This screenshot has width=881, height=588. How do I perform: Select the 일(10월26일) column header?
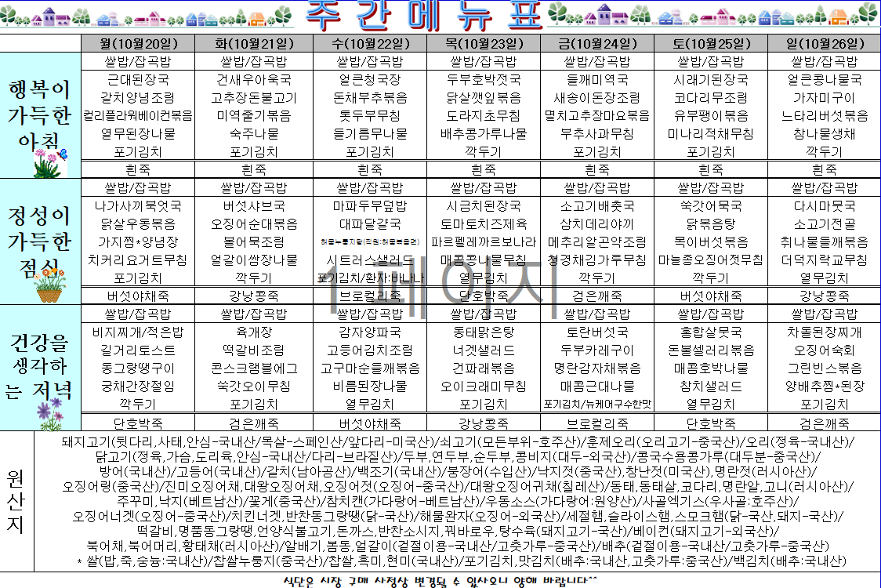click(x=824, y=43)
